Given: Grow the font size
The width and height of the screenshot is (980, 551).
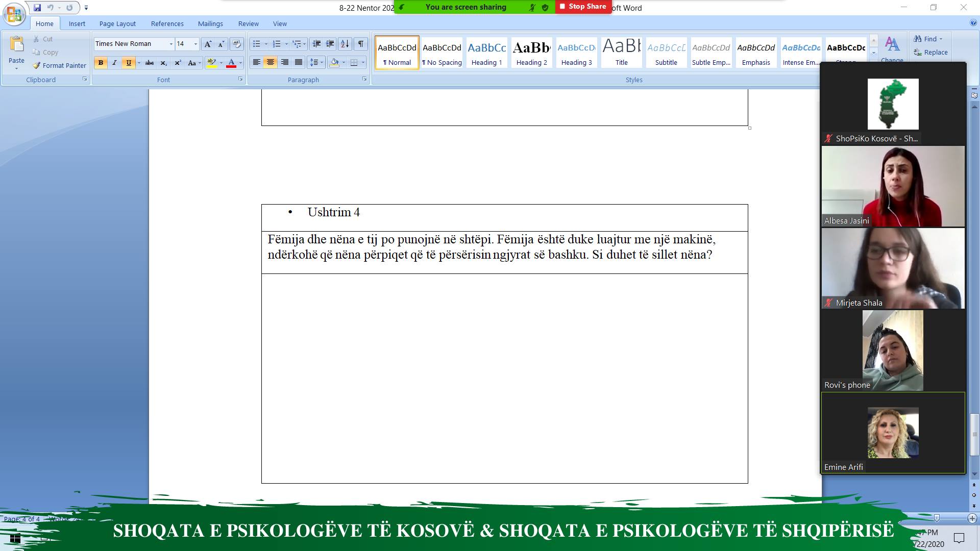Looking at the screenshot, I should pos(208,44).
